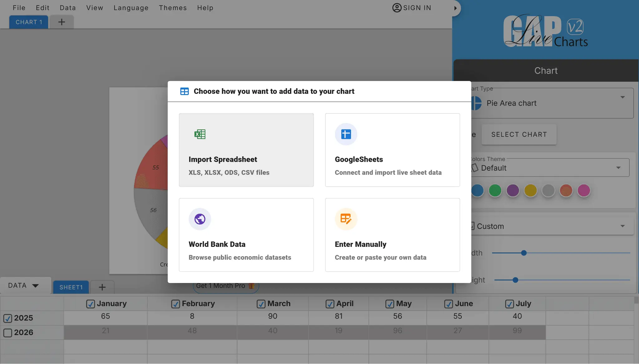Image resolution: width=639 pixels, height=364 pixels.
Task: Select the green color swatch
Action: point(495,190)
